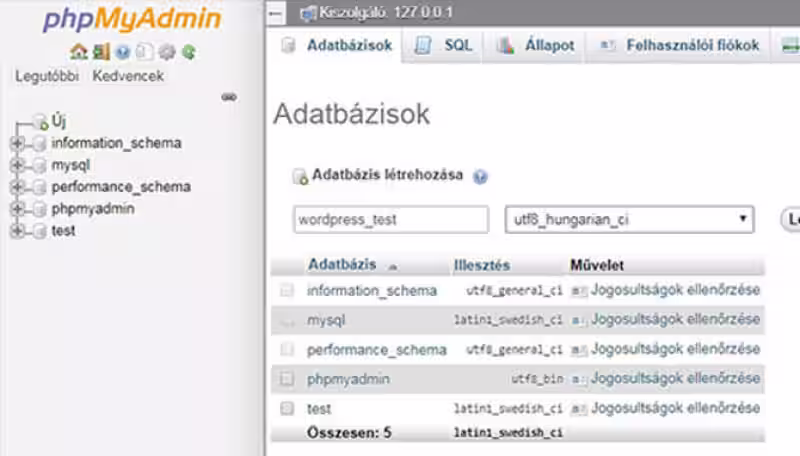Viewport: 800px width, 456px height.
Task: Reload the navigation panel green icon
Action: point(189,52)
